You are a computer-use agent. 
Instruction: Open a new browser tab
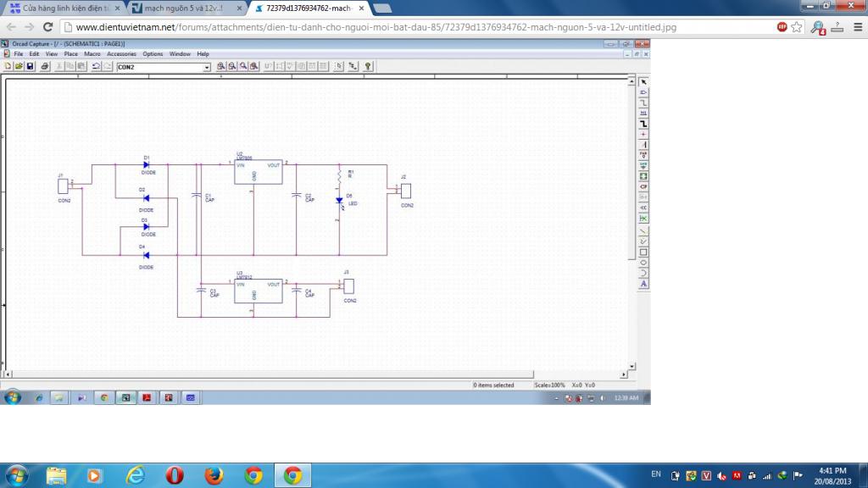(382, 8)
